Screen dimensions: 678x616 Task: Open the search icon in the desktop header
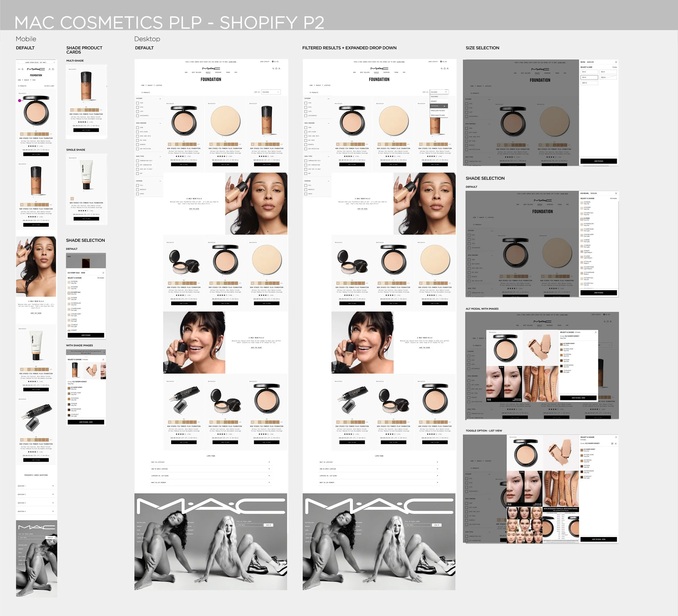point(273,68)
